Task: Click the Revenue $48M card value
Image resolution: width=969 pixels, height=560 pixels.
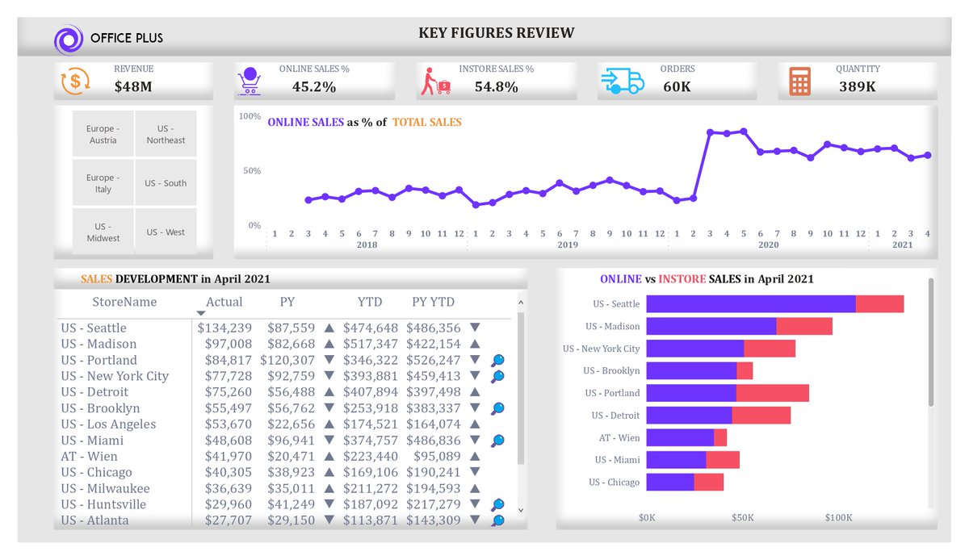Action: 133,87
